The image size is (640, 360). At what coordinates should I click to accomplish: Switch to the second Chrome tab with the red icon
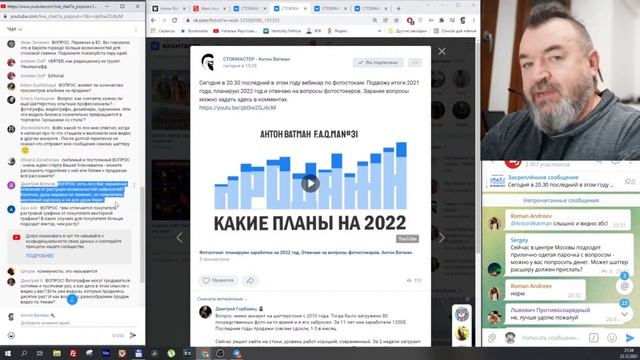click(209, 8)
